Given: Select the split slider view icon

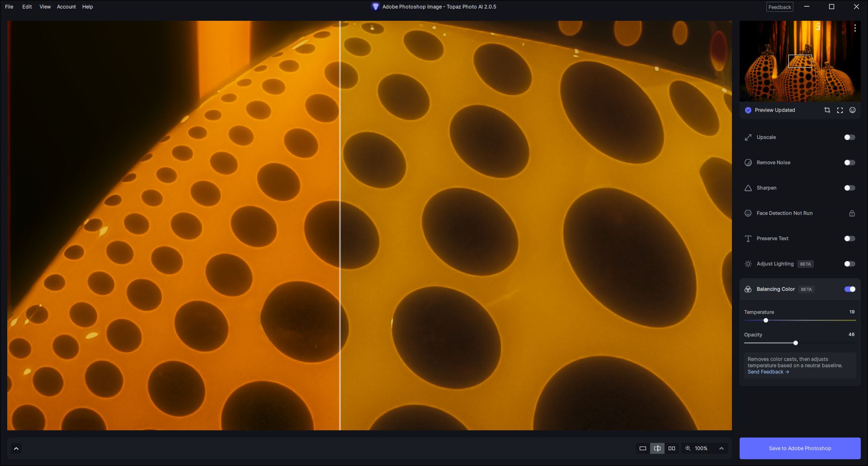Looking at the screenshot, I should click(657, 448).
